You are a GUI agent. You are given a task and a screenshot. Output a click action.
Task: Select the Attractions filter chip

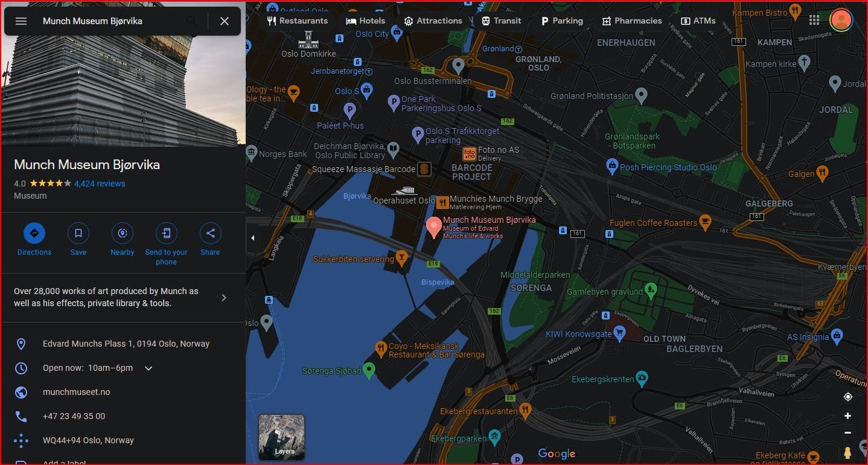pyautogui.click(x=433, y=21)
